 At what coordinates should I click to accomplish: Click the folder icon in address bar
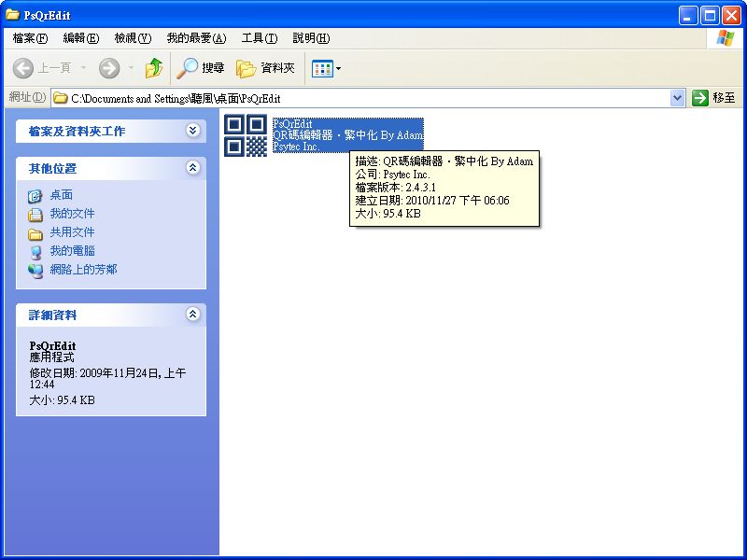click(60, 98)
